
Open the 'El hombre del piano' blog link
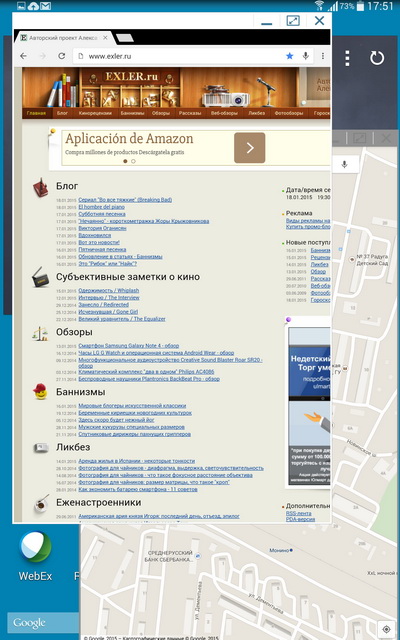tap(102, 207)
